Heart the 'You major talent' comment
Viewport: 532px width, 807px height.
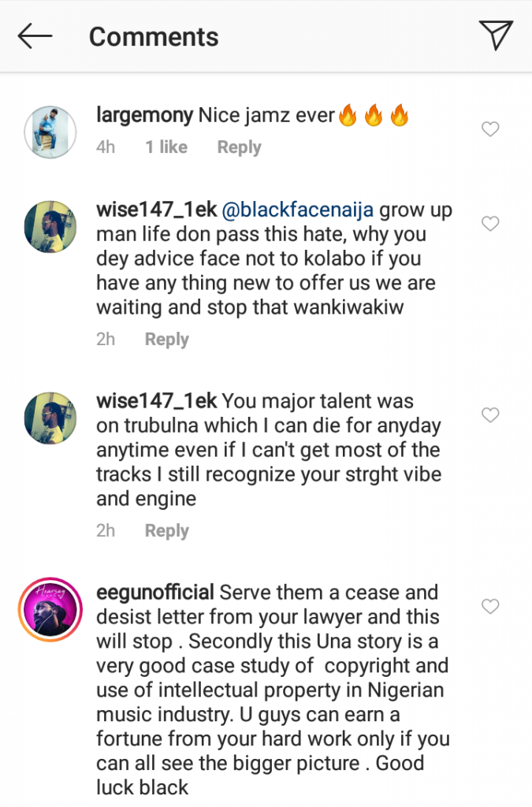(x=490, y=415)
